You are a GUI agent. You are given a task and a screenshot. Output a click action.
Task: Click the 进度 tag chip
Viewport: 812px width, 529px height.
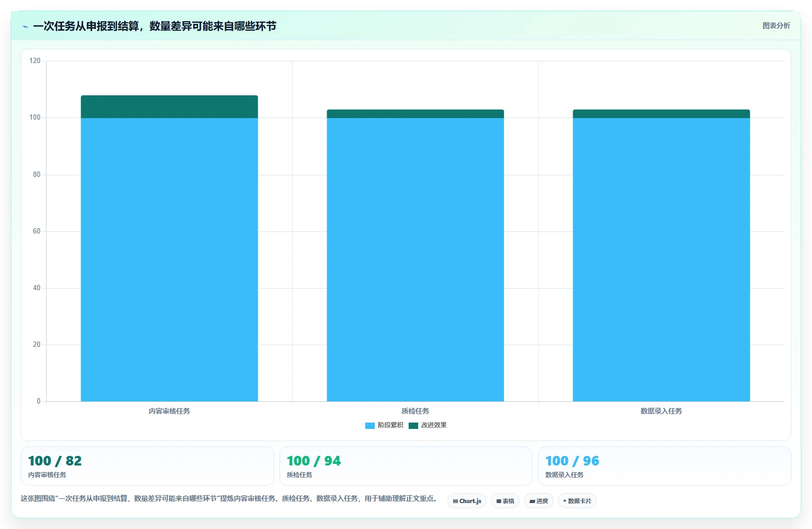click(x=539, y=501)
